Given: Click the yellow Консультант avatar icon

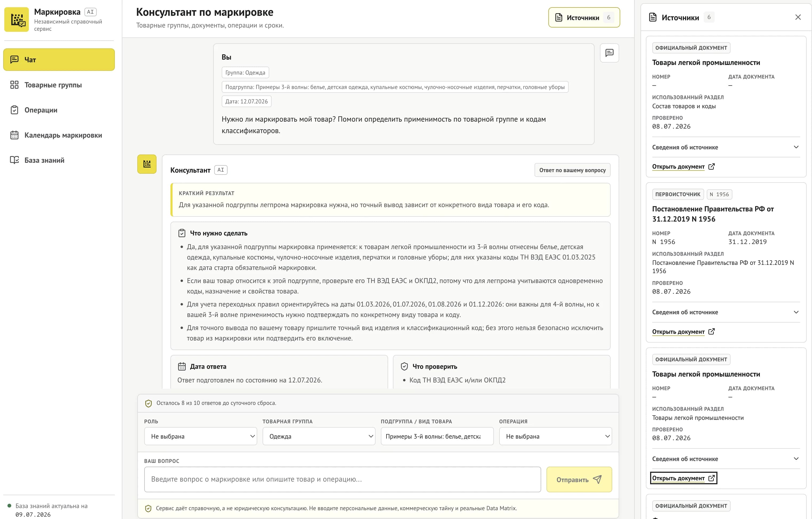Looking at the screenshot, I should click(x=147, y=164).
